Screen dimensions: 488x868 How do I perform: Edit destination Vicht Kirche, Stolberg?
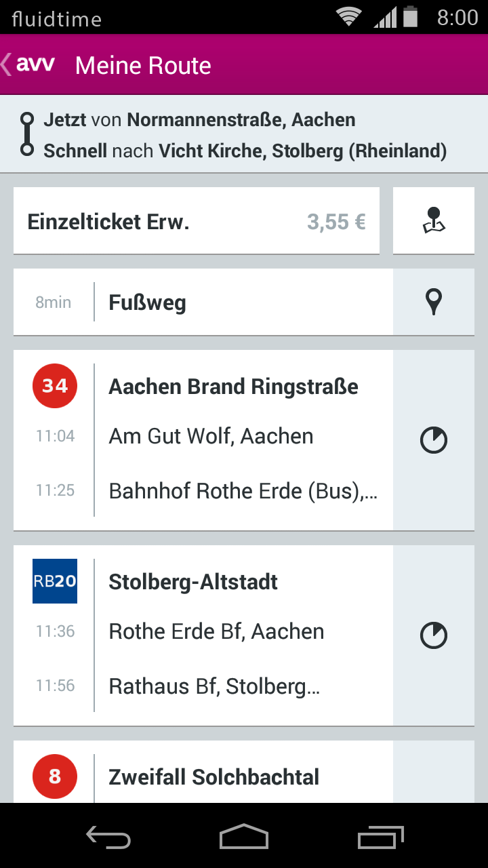point(302,151)
